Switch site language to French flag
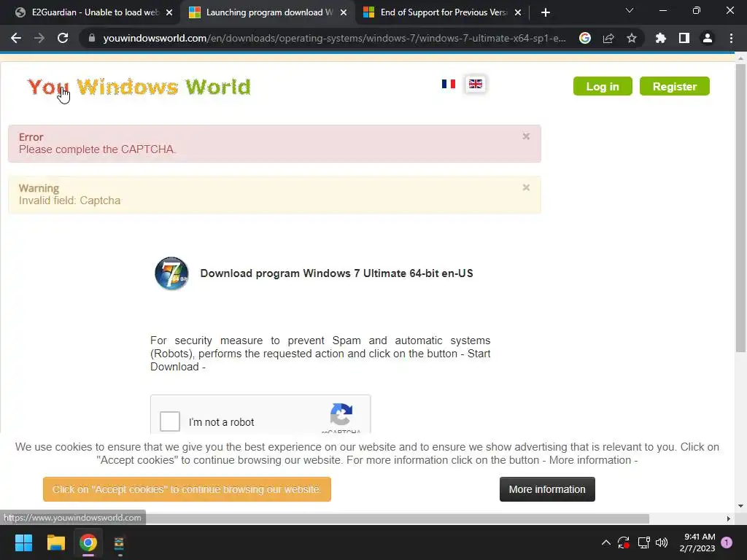Viewport: 747px width, 560px height. click(449, 84)
